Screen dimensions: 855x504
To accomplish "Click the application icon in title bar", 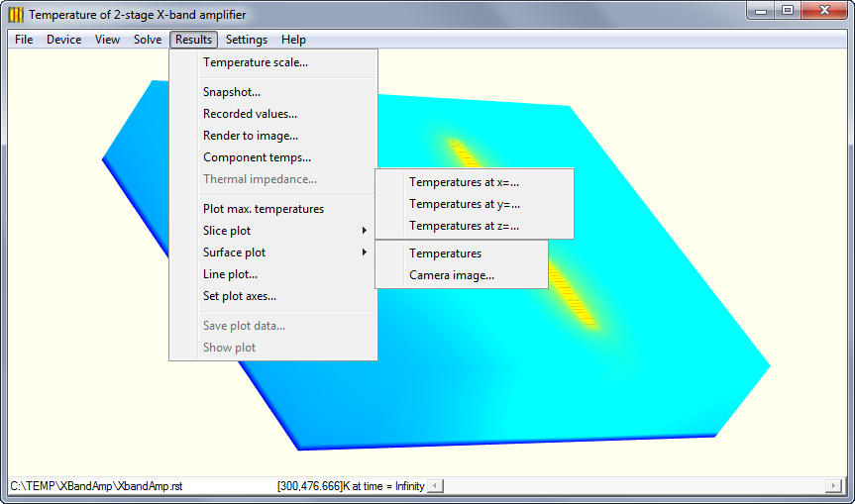I will point(17,15).
